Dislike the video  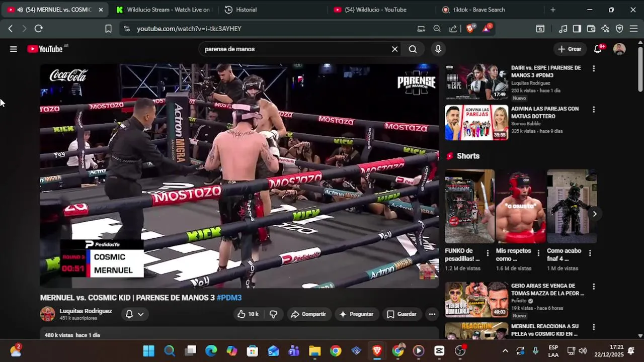tap(273, 314)
